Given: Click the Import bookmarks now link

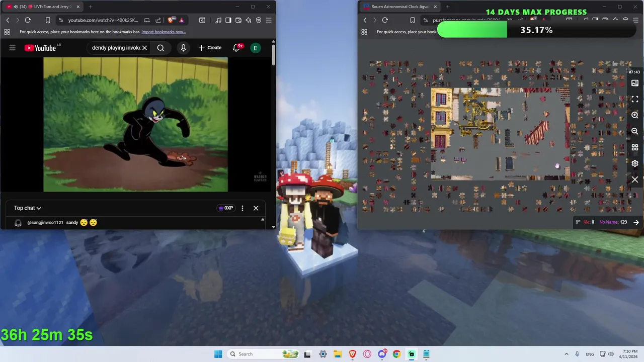Looking at the screenshot, I should tap(164, 32).
